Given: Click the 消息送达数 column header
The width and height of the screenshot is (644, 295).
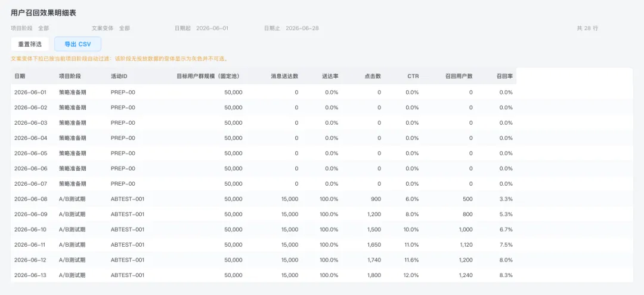Looking at the screenshot, I should (x=284, y=76).
